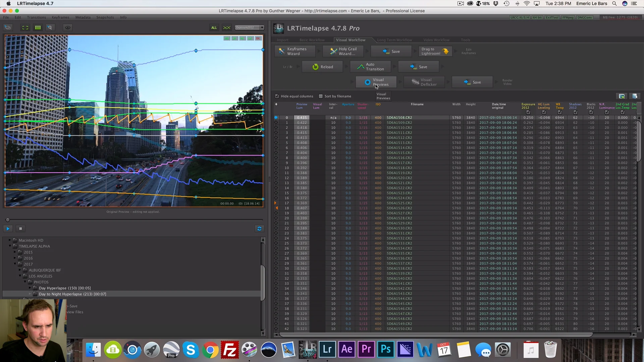Select the 8K resolution badge
This screenshot has width=644, height=362.
258,38
